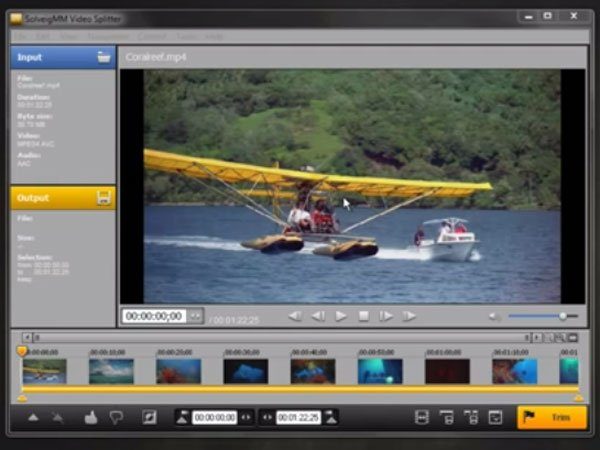
Task: Click the Output save disk icon
Action: [103, 198]
